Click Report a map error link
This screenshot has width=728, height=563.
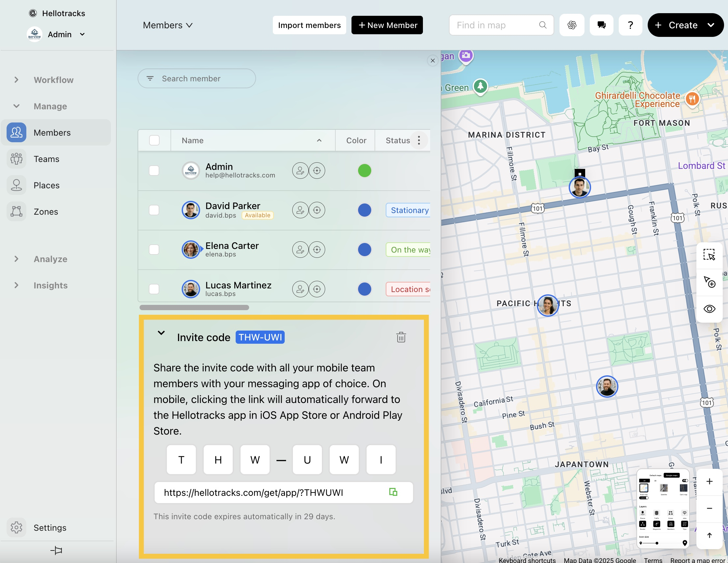point(698,560)
